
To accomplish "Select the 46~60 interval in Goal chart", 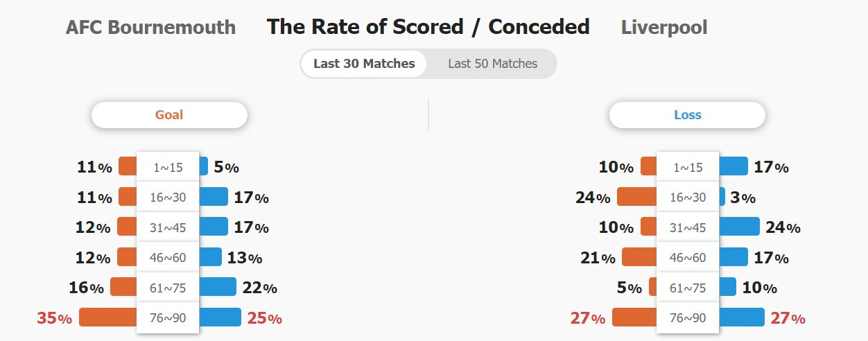I will [x=168, y=258].
